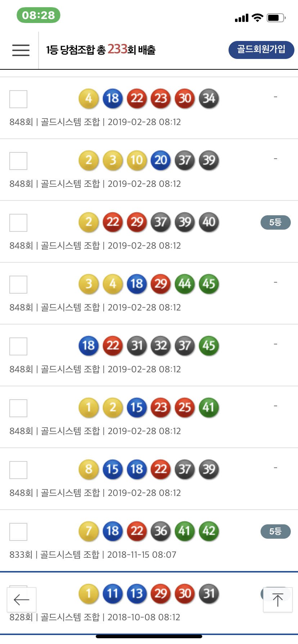Tap the cellular signal bars icon
The height and width of the screenshot is (644, 298).
tap(241, 18)
